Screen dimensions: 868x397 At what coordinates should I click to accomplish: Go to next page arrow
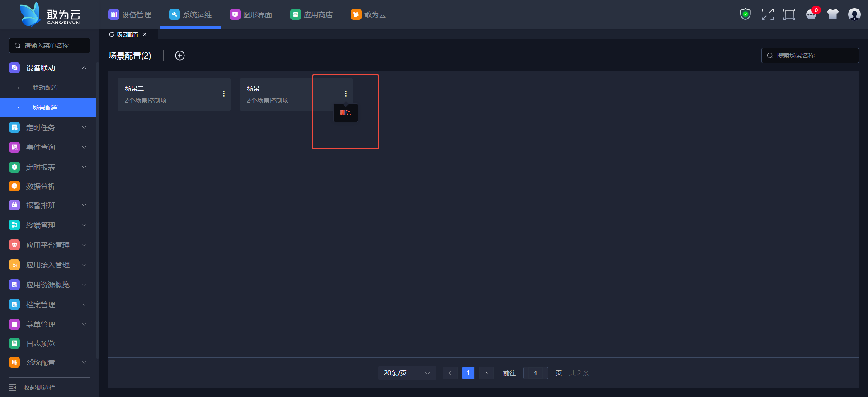click(x=486, y=373)
